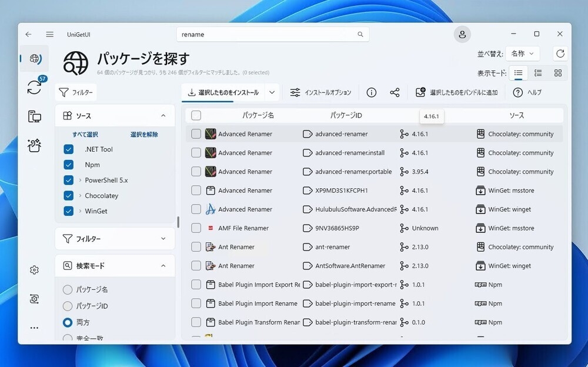
Task: Sort by パッケージ名 column header
Action: 258,115
